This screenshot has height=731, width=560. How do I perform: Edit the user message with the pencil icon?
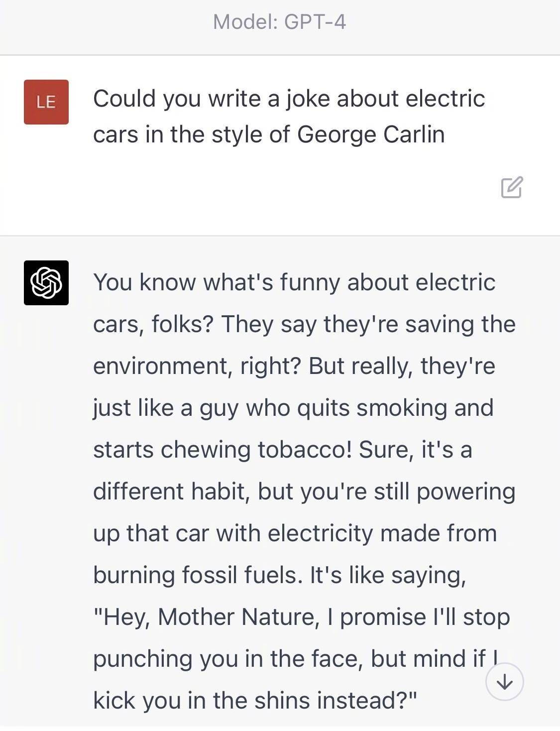point(512,187)
